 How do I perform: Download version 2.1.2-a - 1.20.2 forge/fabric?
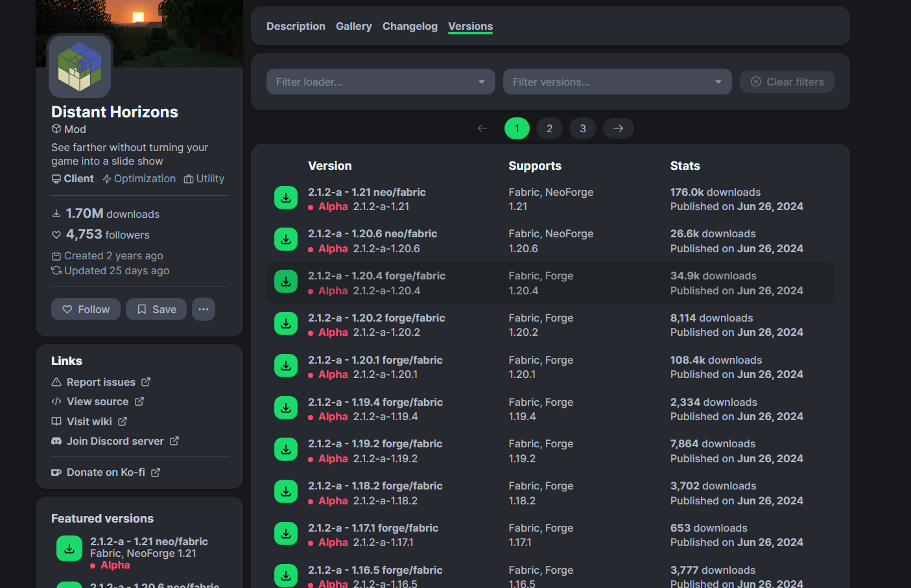286,323
